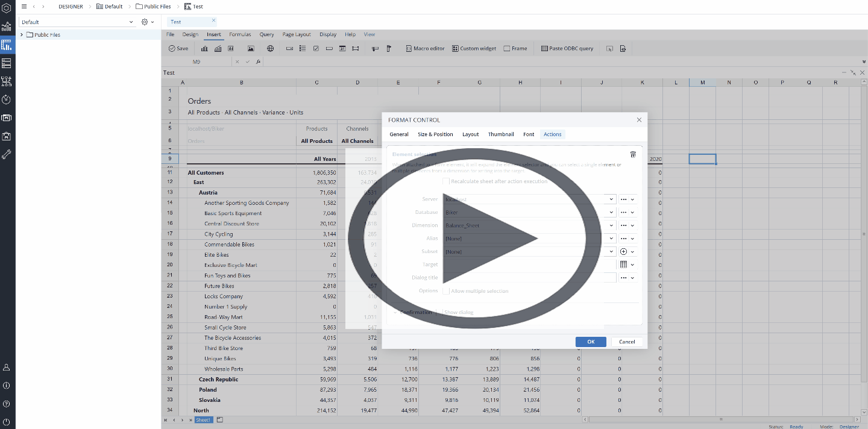Close the Format Control dialog
This screenshot has height=429, width=868.
[x=640, y=120]
